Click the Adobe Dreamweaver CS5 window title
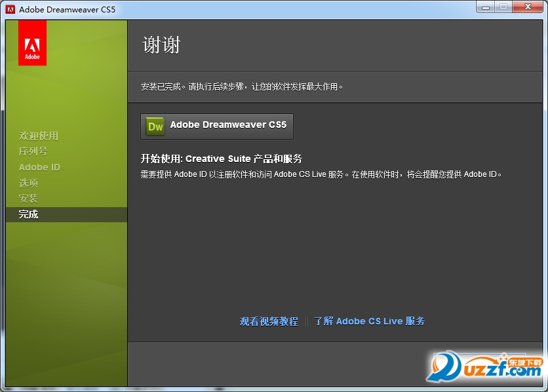Image resolution: width=548 pixels, height=392 pixels. point(67,9)
